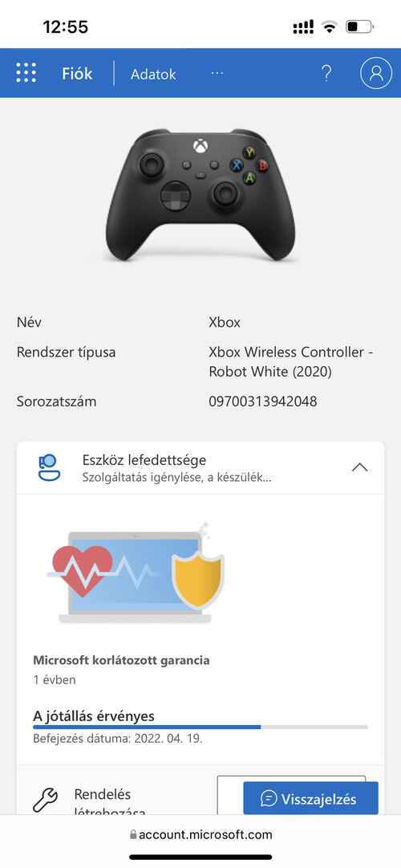Click the device coverage headset icon
Viewport: 401px width, 868px height.
[x=49, y=467]
